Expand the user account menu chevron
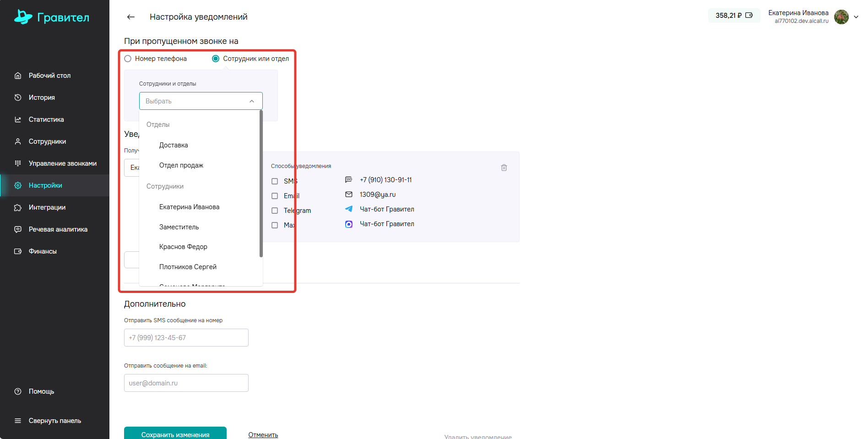This screenshot has width=868, height=439. (x=856, y=17)
